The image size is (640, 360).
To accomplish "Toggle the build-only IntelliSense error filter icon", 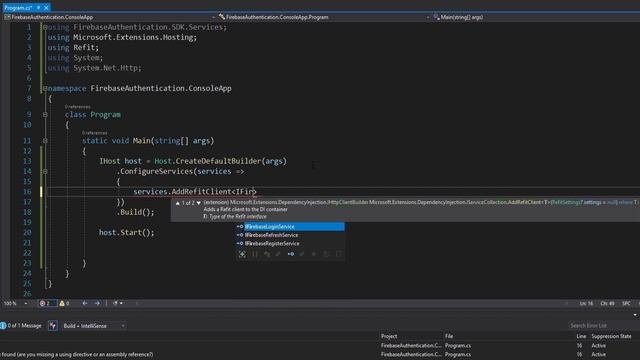I will (x=53, y=326).
